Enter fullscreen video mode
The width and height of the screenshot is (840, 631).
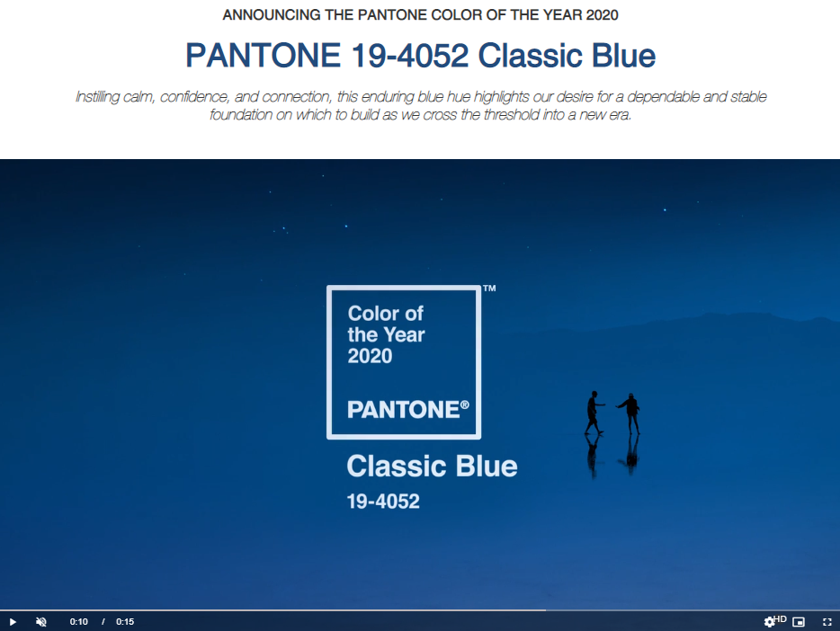click(x=827, y=621)
